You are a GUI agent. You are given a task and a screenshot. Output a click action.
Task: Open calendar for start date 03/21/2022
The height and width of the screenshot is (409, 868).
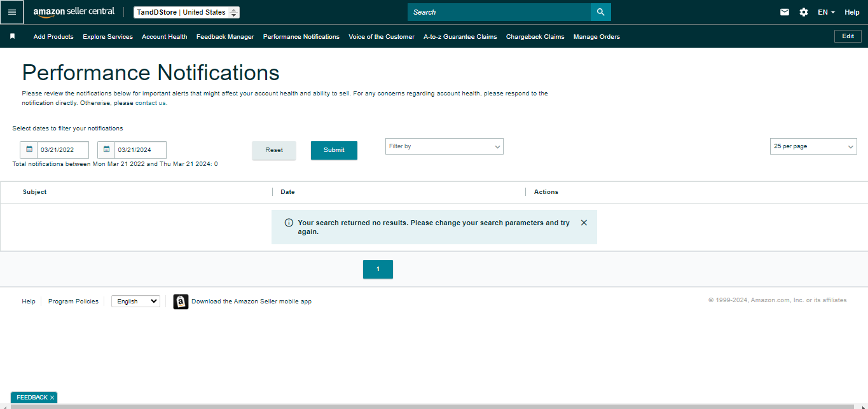click(29, 149)
